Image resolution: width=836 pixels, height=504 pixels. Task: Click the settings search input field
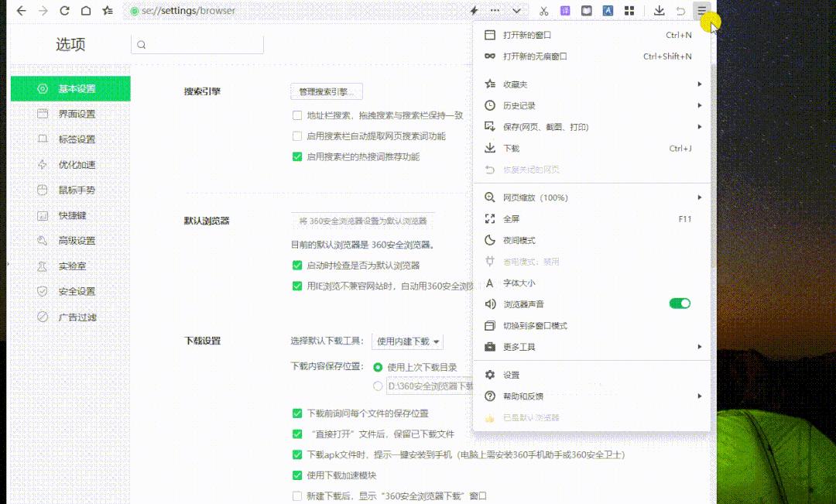196,45
